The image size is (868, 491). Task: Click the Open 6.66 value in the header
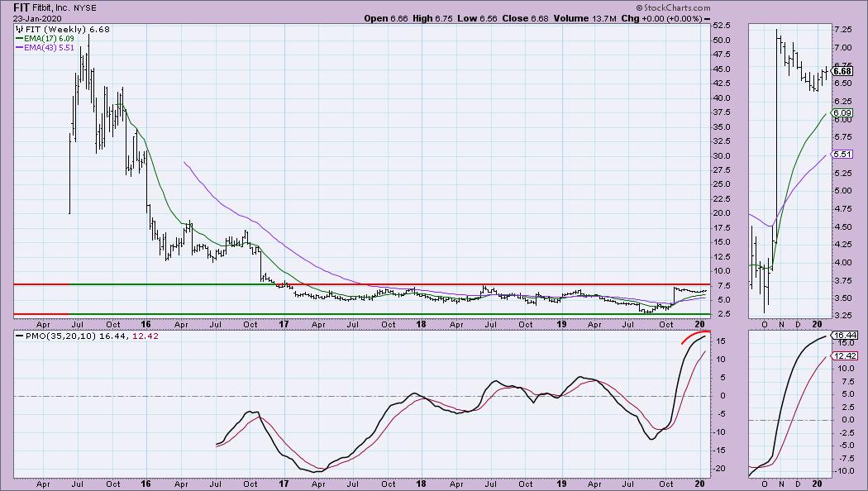(x=386, y=18)
